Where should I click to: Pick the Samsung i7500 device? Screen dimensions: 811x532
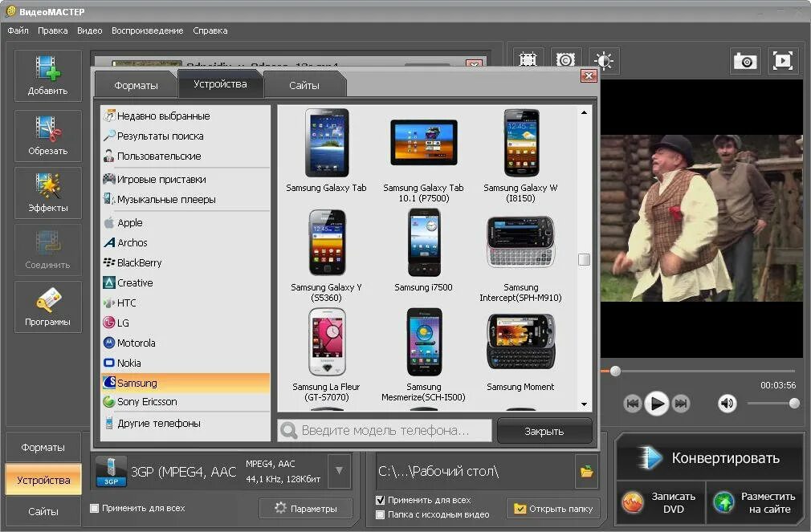click(x=424, y=250)
